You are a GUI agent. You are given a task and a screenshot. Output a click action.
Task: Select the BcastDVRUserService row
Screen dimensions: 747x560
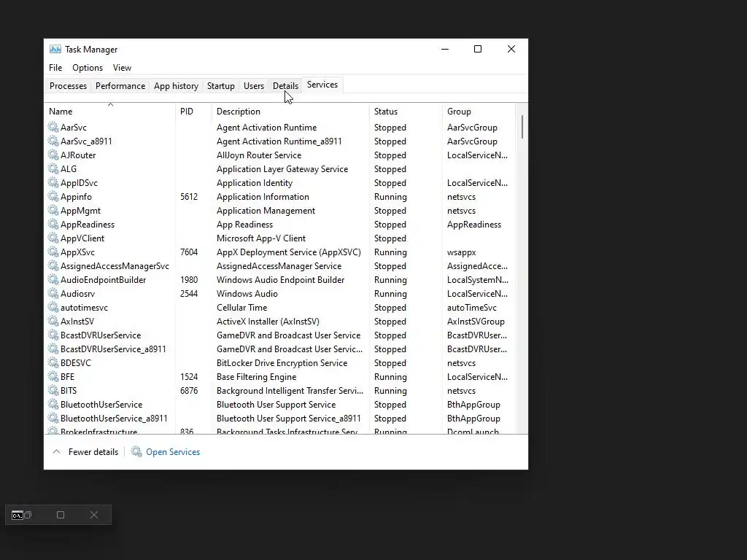tap(280, 335)
